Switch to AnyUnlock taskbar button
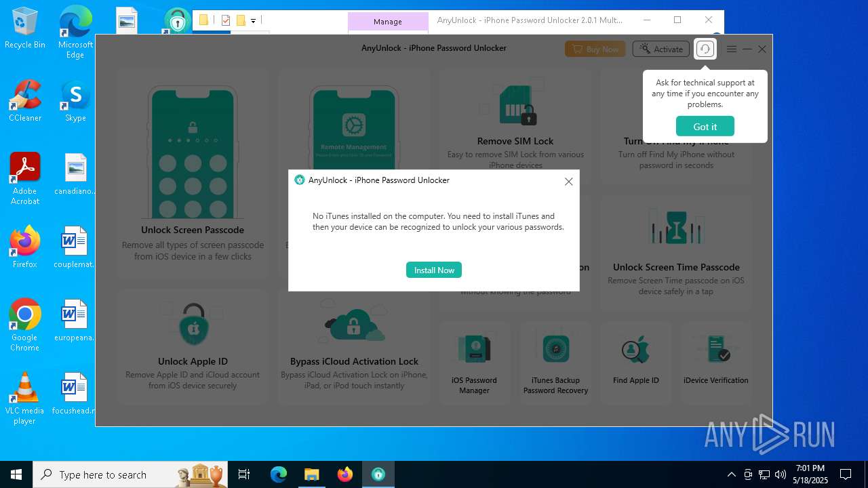868x488 pixels. (378, 474)
